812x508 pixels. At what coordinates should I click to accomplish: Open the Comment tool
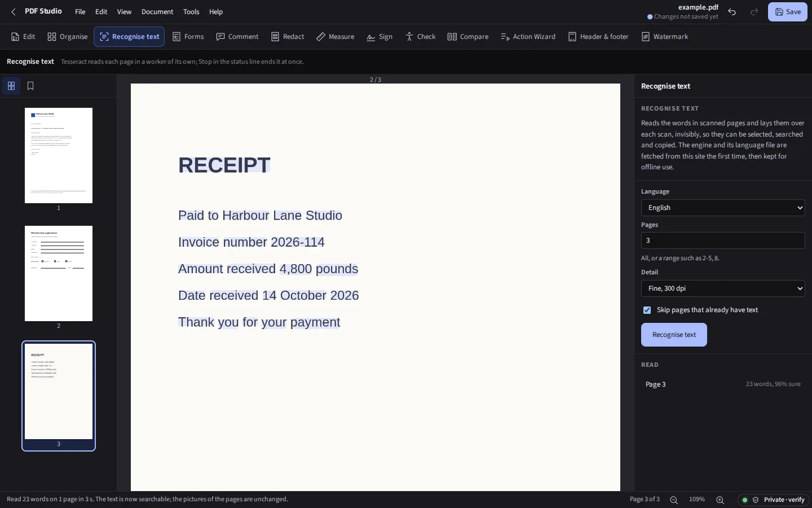pos(237,37)
